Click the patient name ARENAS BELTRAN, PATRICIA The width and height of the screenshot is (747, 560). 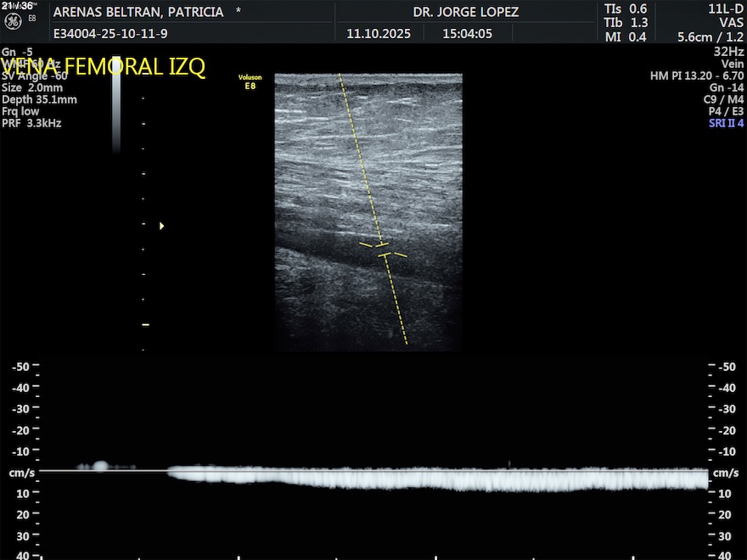[x=138, y=13]
